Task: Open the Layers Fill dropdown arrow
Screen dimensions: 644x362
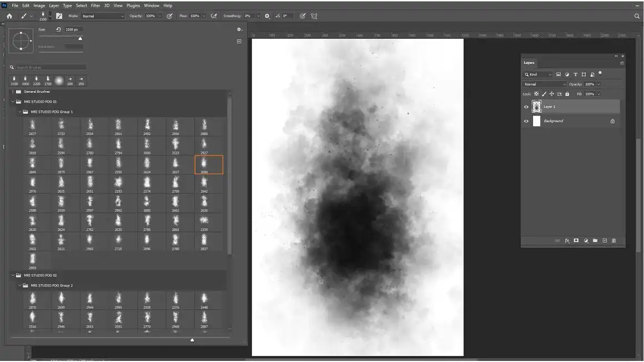Action: (x=599, y=94)
